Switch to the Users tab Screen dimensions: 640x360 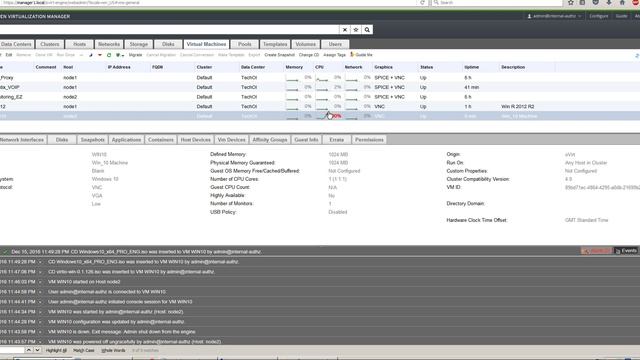click(335, 44)
